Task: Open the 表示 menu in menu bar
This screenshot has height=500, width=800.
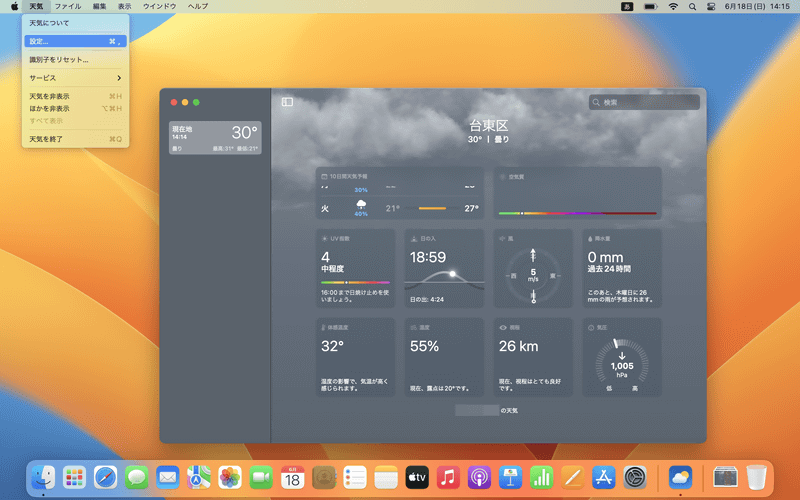Action: (124, 6)
